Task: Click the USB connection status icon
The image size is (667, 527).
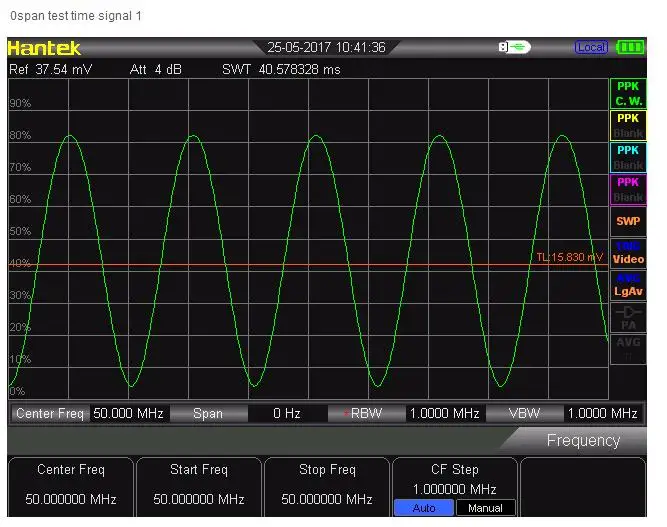Action: (515, 47)
